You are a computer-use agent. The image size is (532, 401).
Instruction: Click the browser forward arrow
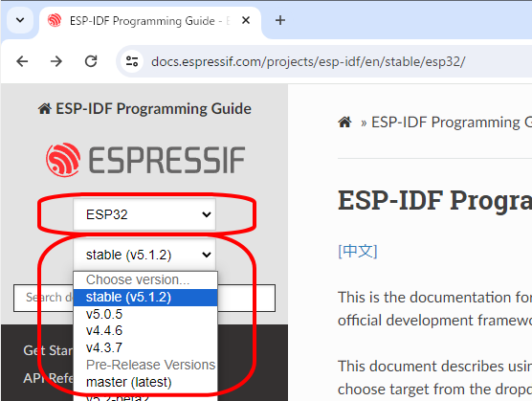(56, 61)
